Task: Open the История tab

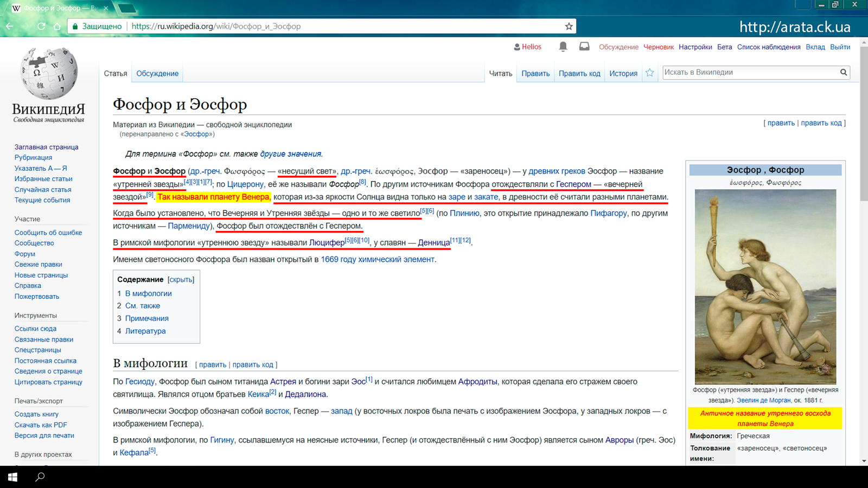Action: (x=623, y=73)
